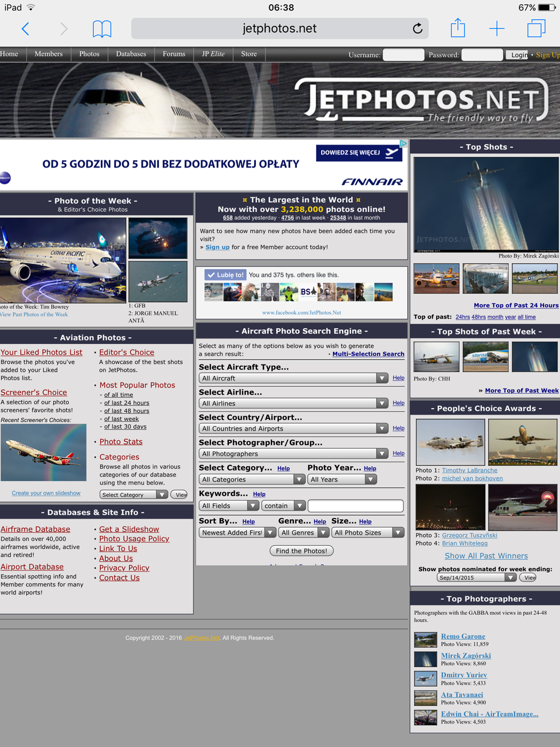The width and height of the screenshot is (560, 747).
Task: Open the helicopter People's Choice Photo 4 thumbnail
Action: [x=523, y=507]
